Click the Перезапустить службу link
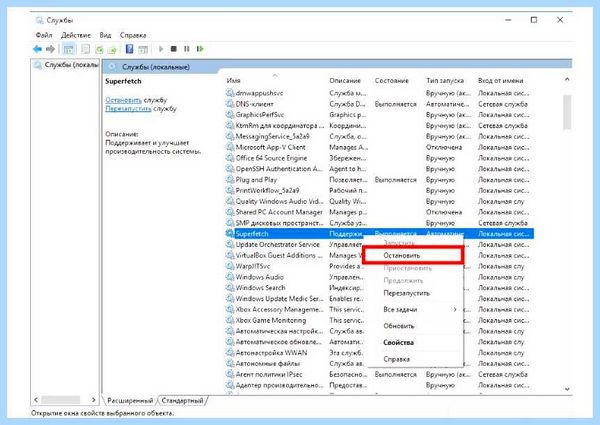Viewport: 600px width, 425px height. pyautogui.click(x=128, y=109)
